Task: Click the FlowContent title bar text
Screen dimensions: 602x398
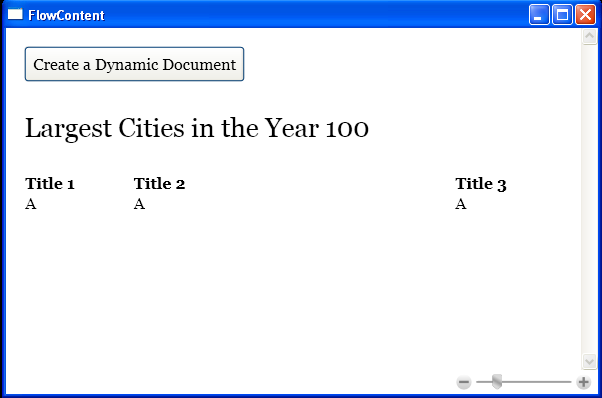Action: [66, 15]
